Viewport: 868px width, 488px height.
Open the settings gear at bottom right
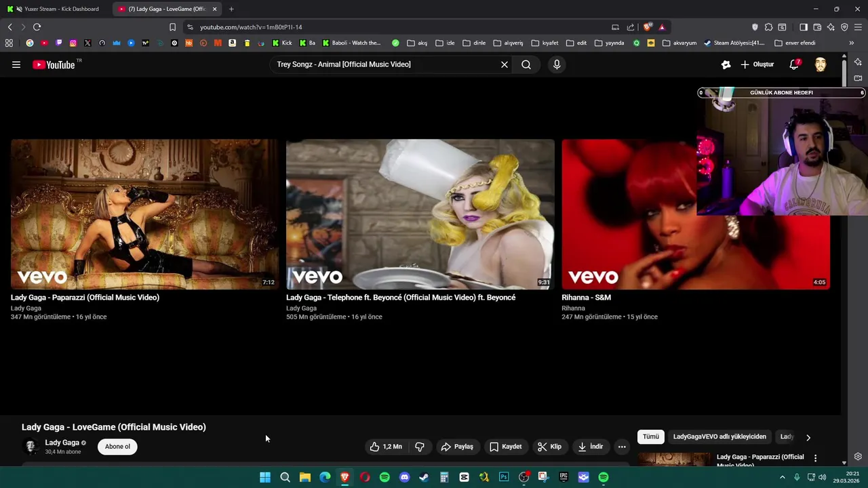click(858, 456)
